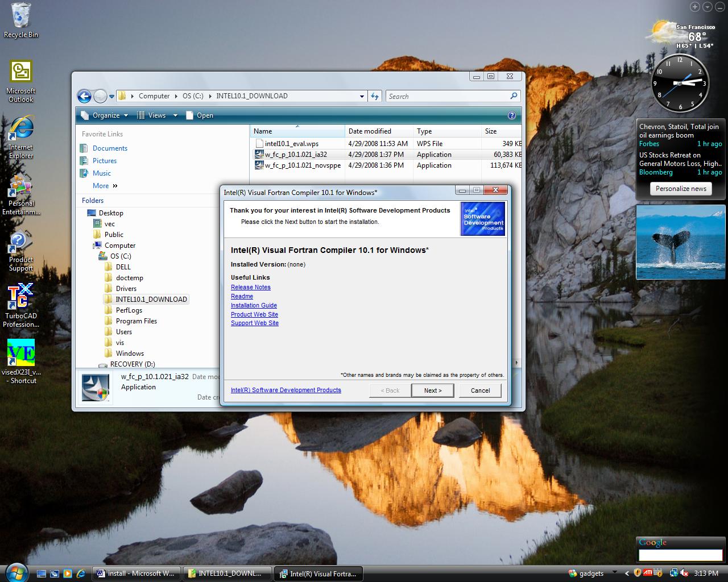728x582 pixels.
Task: Click the Explorer Forward arrow button
Action: coord(100,96)
